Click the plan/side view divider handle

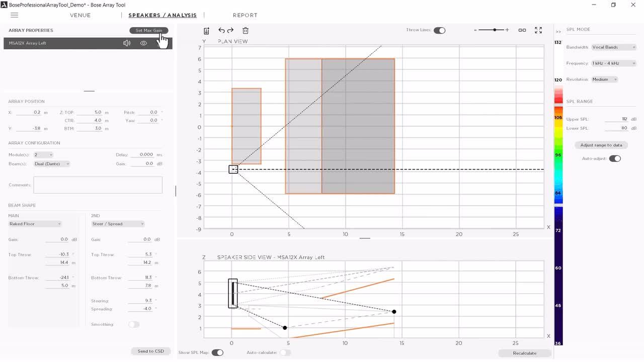click(365, 238)
